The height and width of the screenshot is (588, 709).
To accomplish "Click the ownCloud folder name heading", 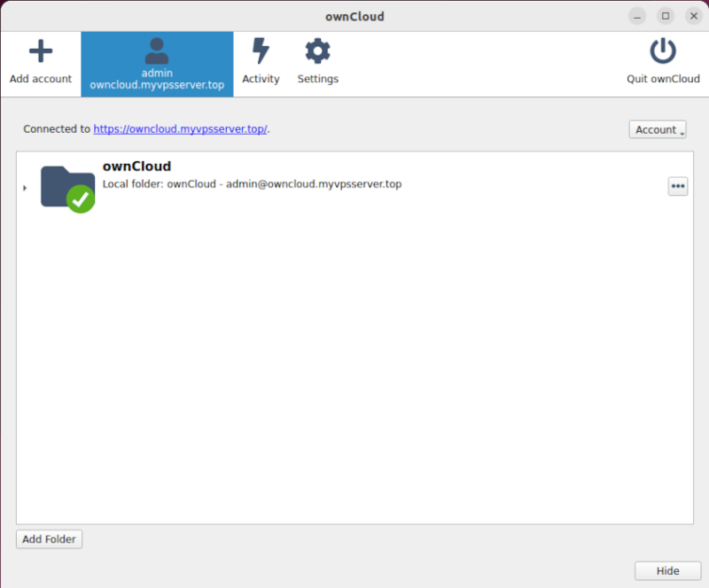I will coord(136,166).
